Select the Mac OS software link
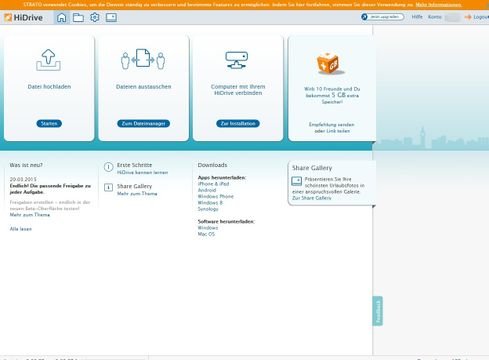Viewport: 489px width, 360px height. coord(206,234)
